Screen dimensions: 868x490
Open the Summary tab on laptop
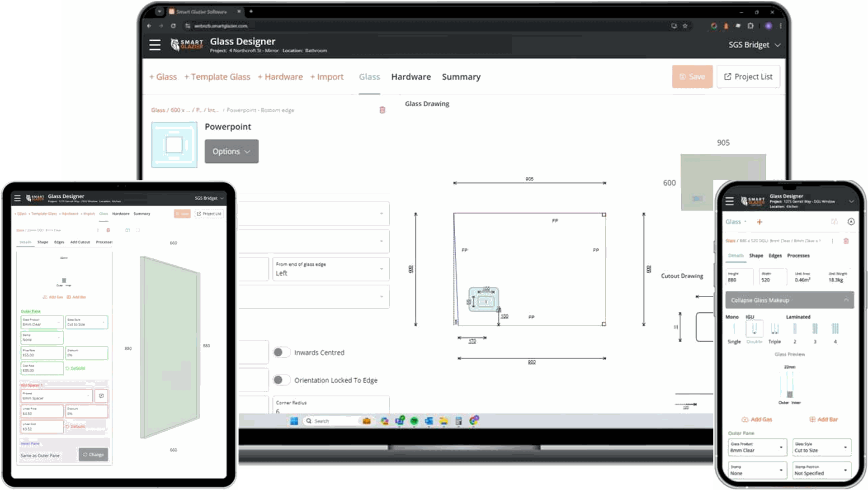(x=461, y=77)
